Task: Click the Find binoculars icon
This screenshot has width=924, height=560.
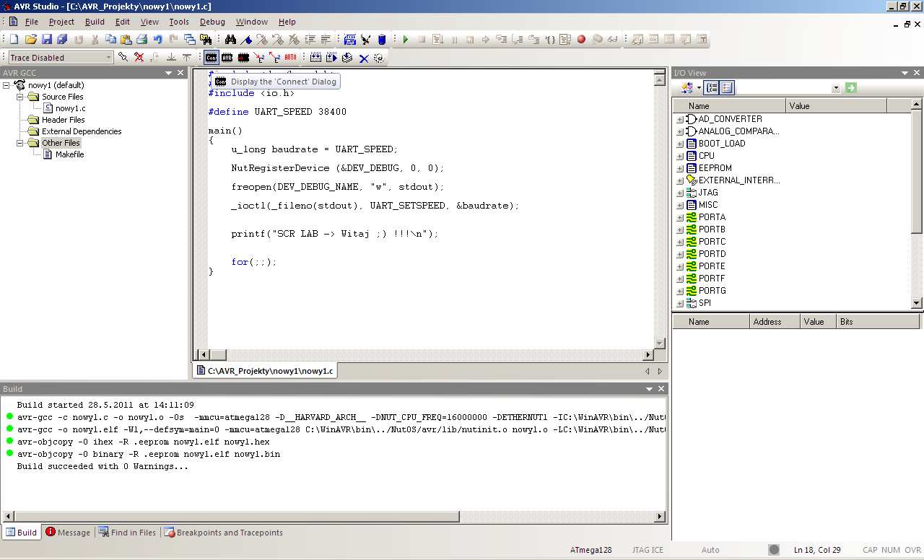Action: click(230, 39)
